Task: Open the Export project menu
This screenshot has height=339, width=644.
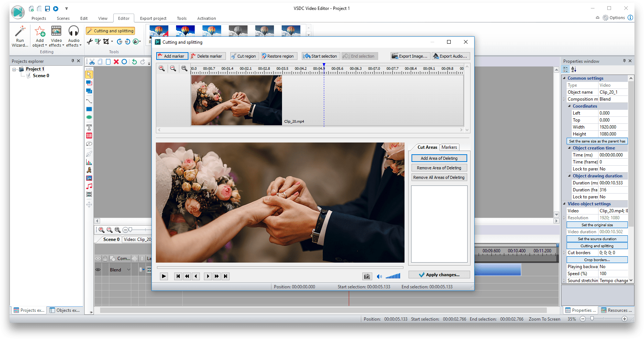Action: click(153, 18)
